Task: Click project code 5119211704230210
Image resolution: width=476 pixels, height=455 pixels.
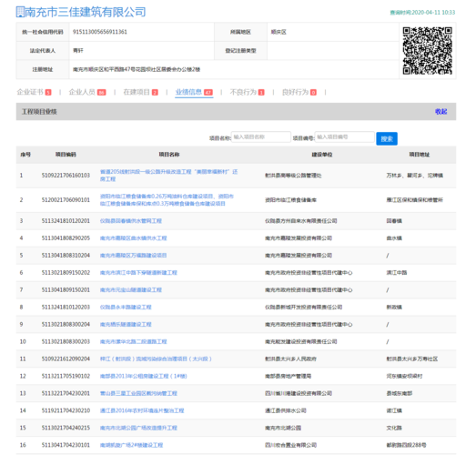Action: click(x=66, y=410)
